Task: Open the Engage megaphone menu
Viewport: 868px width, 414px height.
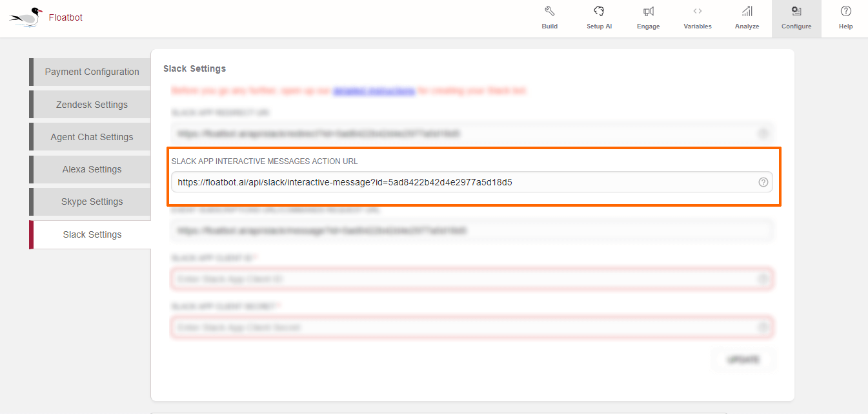Action: 649,18
